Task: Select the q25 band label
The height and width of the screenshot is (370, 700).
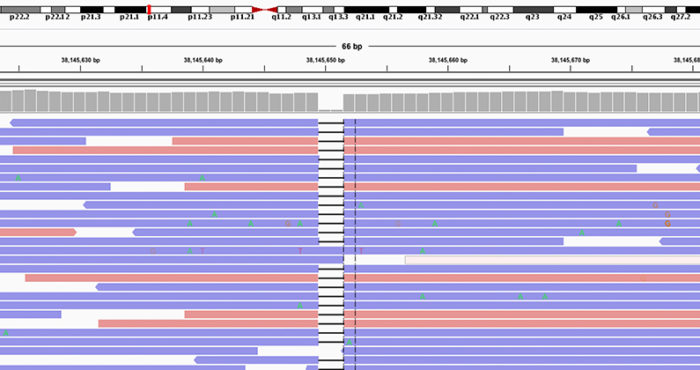Action: [x=596, y=17]
